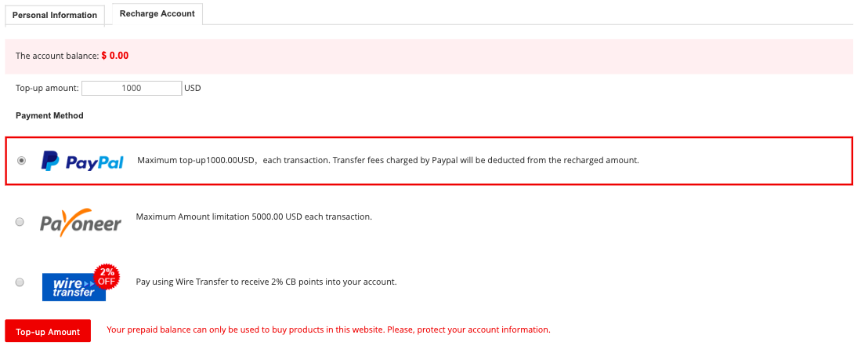Click the PayPal maximum top-up description
Viewport: 868px width, 353px height.
pos(388,160)
